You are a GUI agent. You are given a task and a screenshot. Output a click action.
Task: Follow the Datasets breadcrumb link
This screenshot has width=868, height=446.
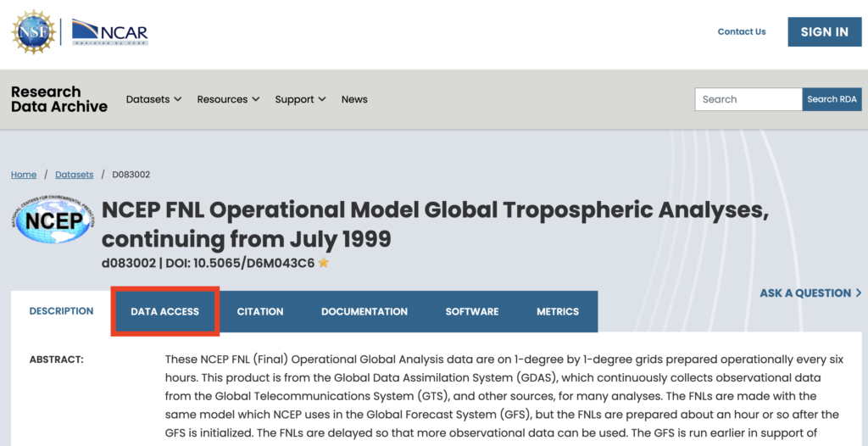click(x=75, y=175)
